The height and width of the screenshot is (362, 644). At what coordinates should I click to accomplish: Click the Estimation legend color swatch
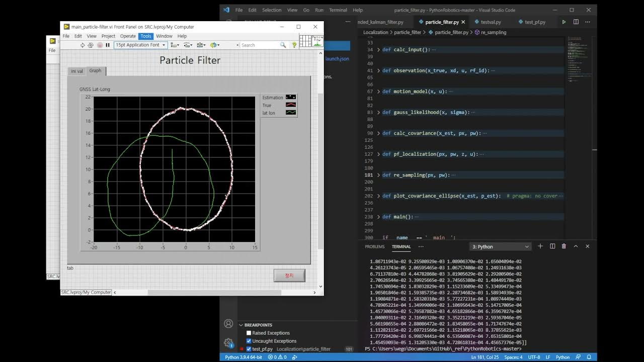pyautogui.click(x=290, y=97)
